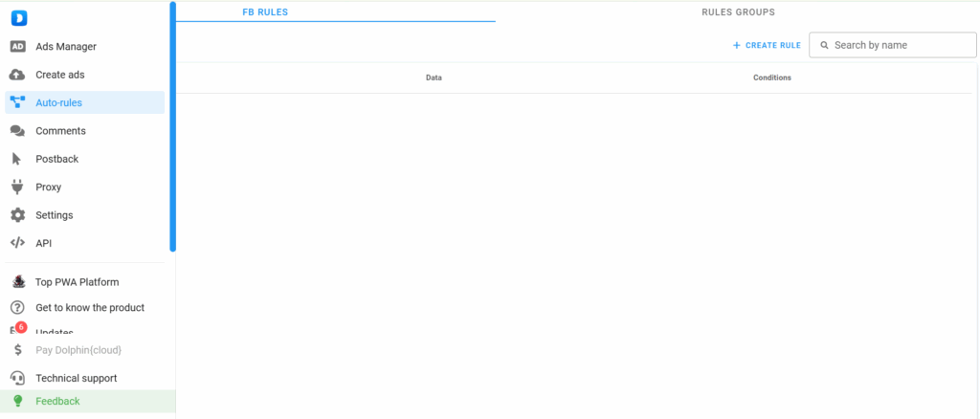980x419 pixels.
Task: Click the dollar sign pay icon
Action: click(x=18, y=350)
